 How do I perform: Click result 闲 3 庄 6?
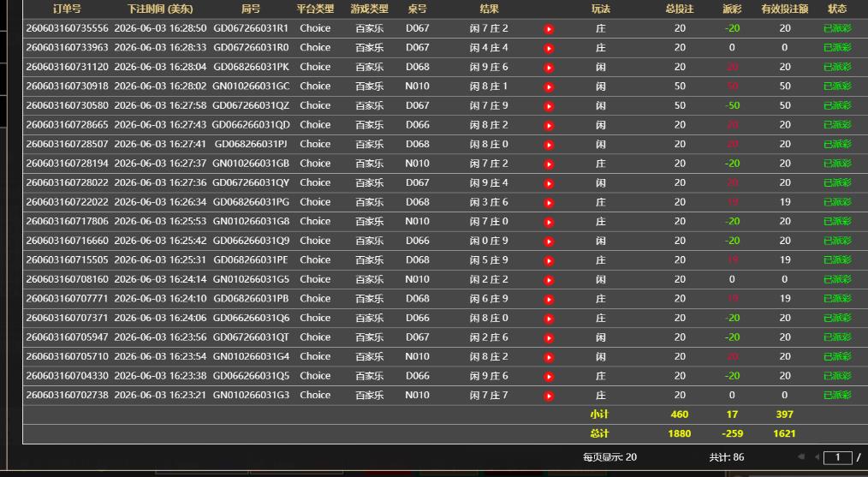click(489, 202)
